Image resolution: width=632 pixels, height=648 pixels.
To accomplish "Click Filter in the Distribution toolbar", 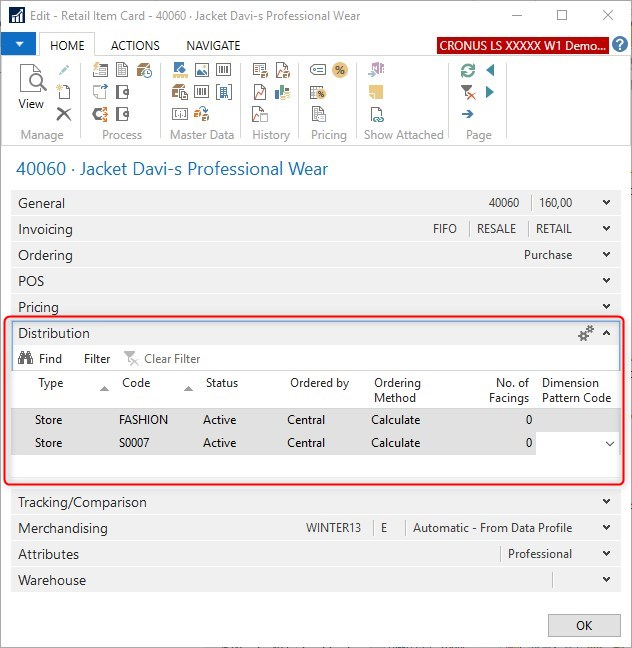I will (x=97, y=359).
